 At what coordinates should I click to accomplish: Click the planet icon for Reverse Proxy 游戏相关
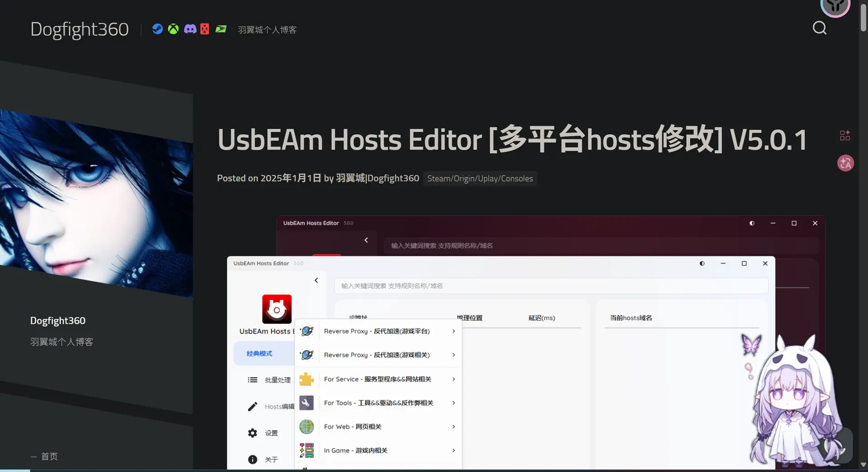click(307, 355)
